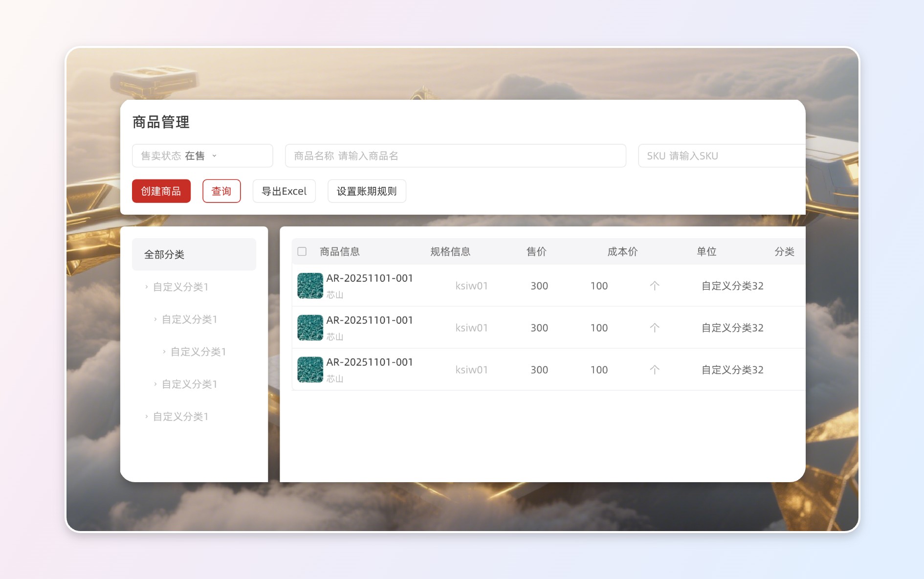924x579 pixels.
Task: Open 设置账期规则 settings
Action: point(366,191)
